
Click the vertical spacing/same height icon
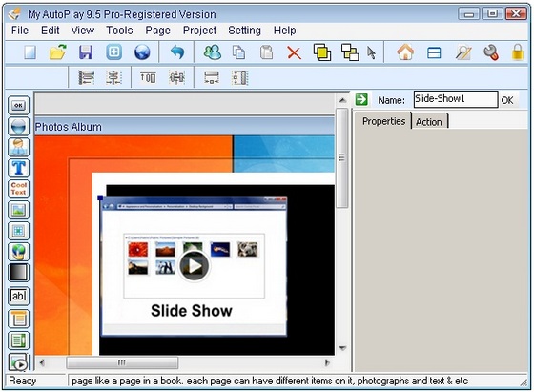[x=240, y=77]
